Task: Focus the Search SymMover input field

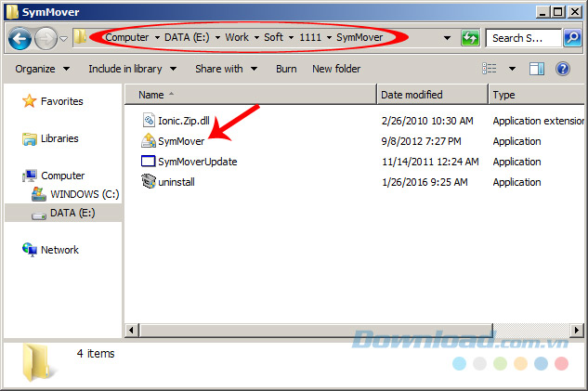Action: click(524, 38)
